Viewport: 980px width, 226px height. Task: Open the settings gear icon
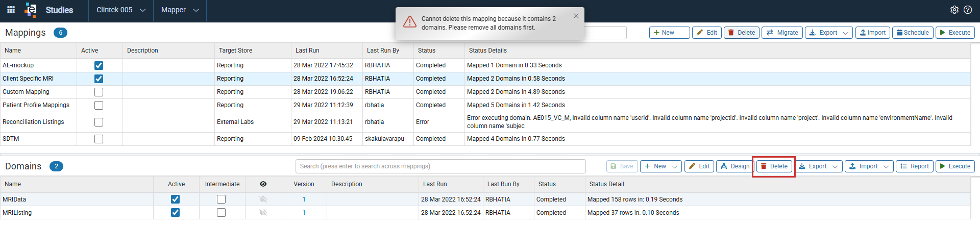click(x=954, y=10)
